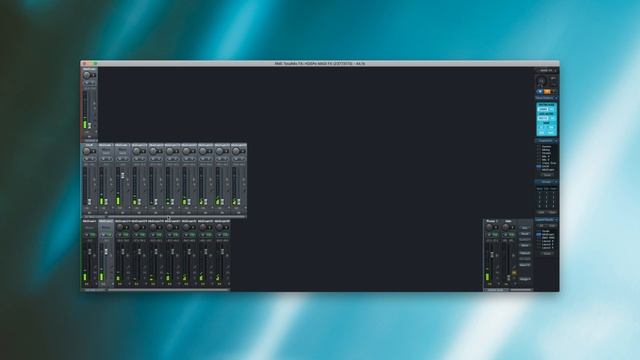
Task: Collapse the Layout Presets section header
Action: [x=547, y=220]
